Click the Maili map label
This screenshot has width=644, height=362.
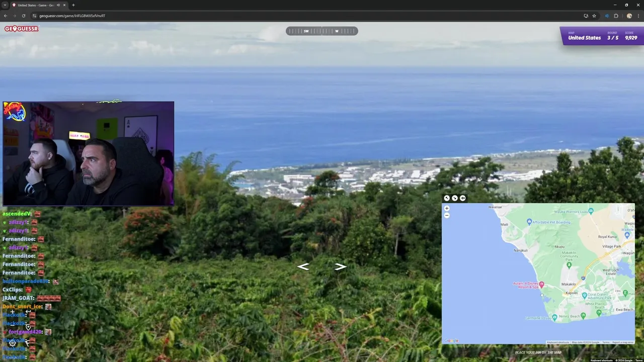click(x=504, y=224)
